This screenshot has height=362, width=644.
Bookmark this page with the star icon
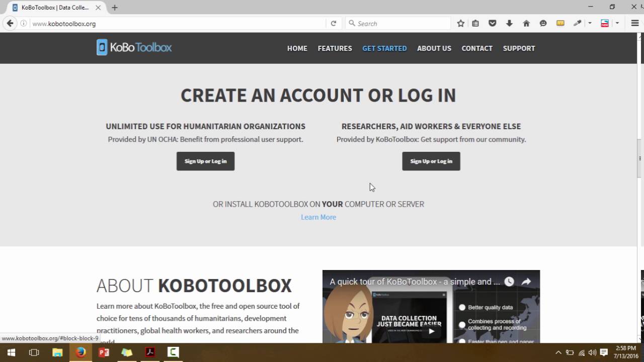point(460,23)
